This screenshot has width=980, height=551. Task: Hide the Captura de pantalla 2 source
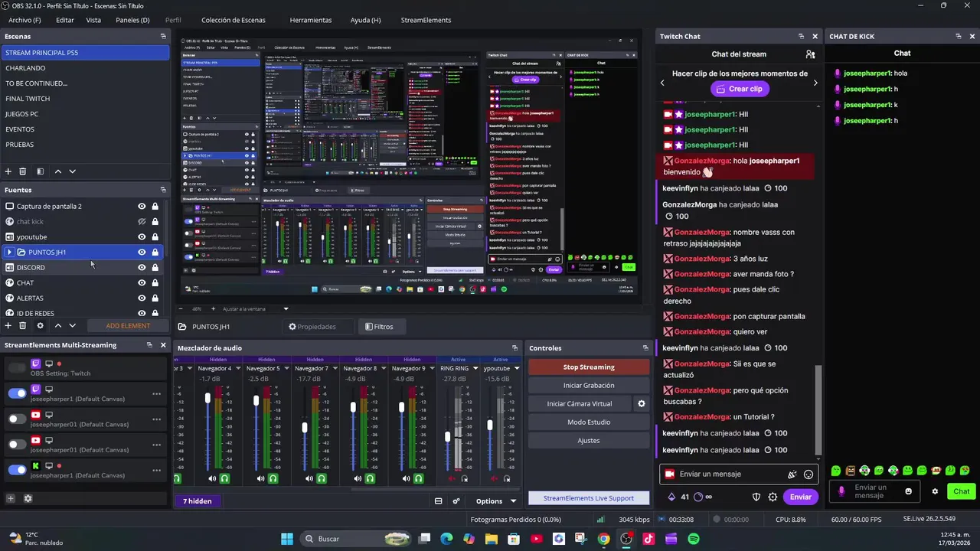[x=142, y=206]
